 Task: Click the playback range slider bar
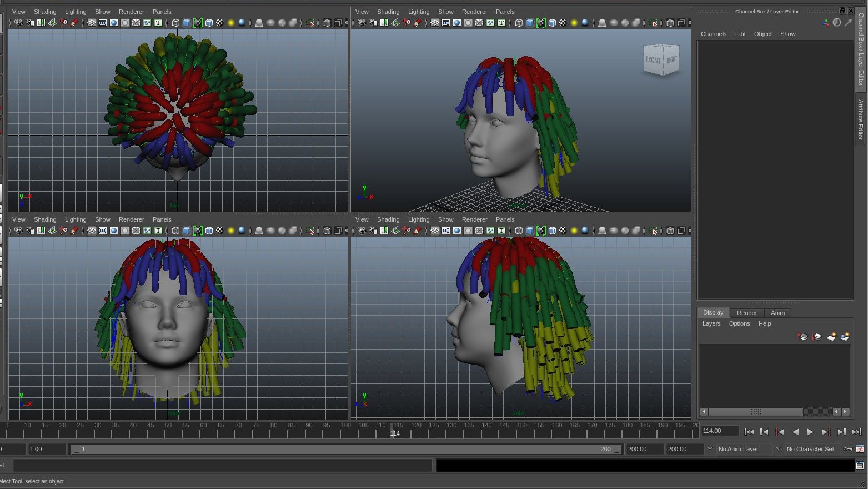point(344,449)
